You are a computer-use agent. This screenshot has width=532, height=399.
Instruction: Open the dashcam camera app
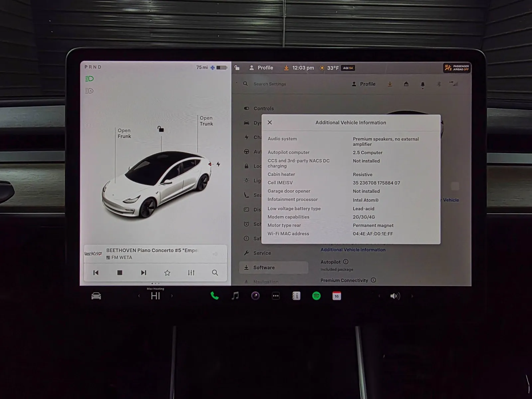tap(255, 296)
